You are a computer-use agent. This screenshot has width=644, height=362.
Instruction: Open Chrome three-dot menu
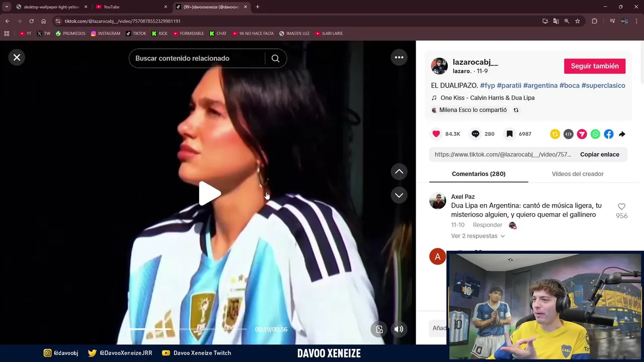637,21
